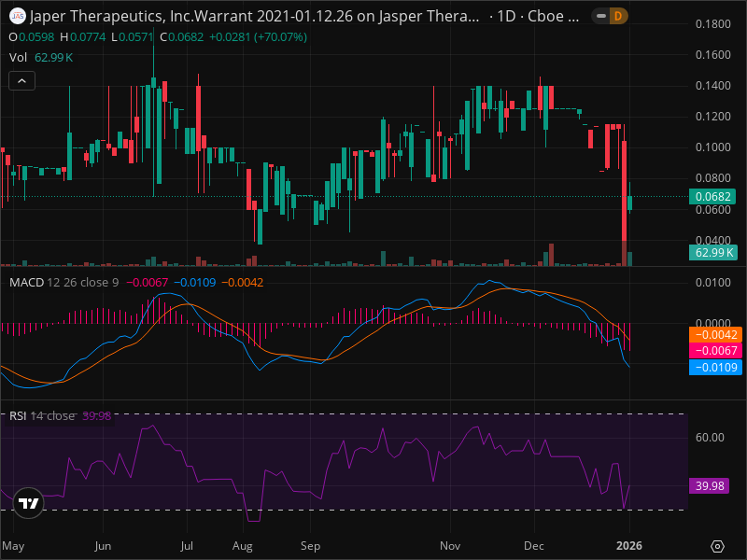
Task: Open chart settings hexagon icon
Action: 717,546
